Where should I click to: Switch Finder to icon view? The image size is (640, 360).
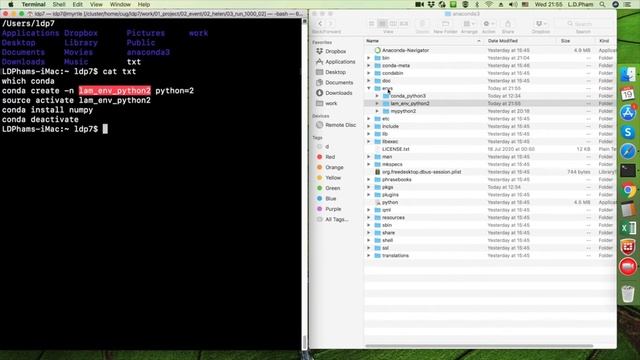pos(371,24)
